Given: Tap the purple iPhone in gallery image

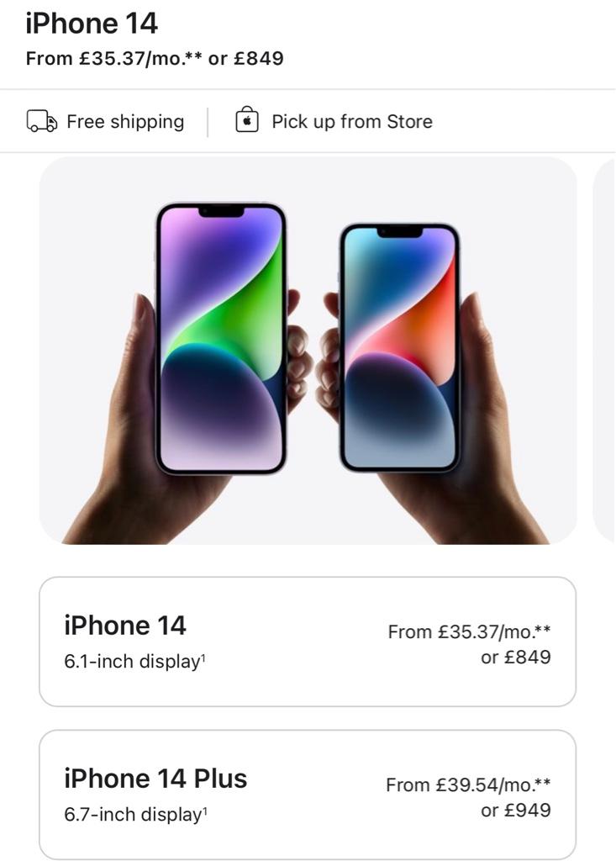Looking at the screenshot, I should [x=221, y=338].
